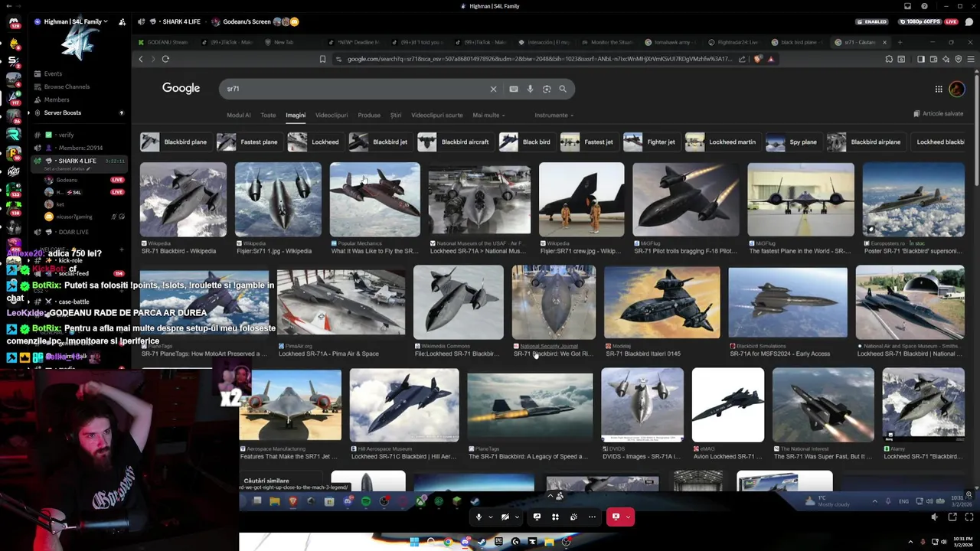This screenshot has width=980, height=551.
Task: Open microphone options arrow
Action: click(x=490, y=517)
